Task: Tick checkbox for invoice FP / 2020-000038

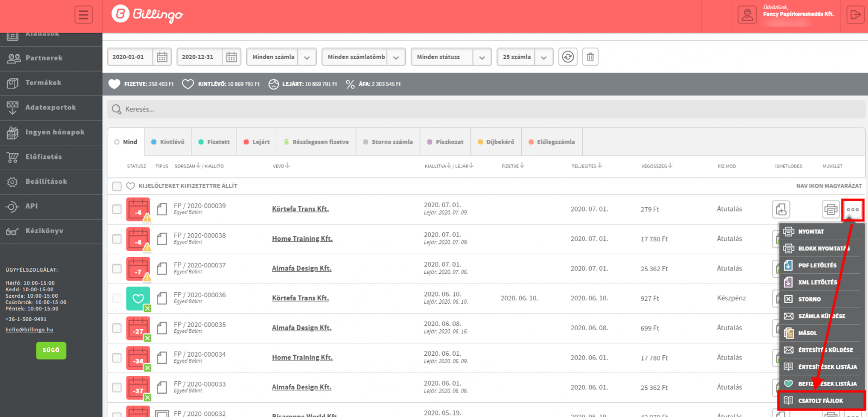Action: point(117,239)
